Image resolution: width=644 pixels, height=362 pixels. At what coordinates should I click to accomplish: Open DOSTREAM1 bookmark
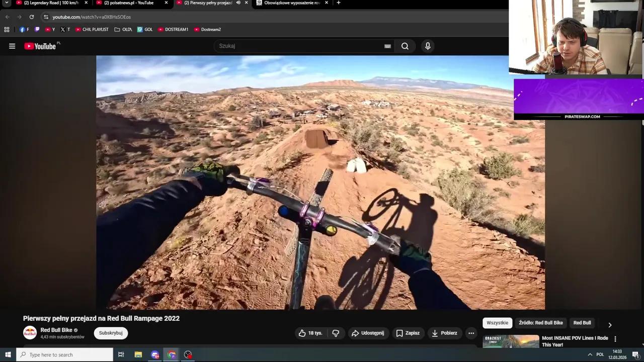[x=173, y=30]
